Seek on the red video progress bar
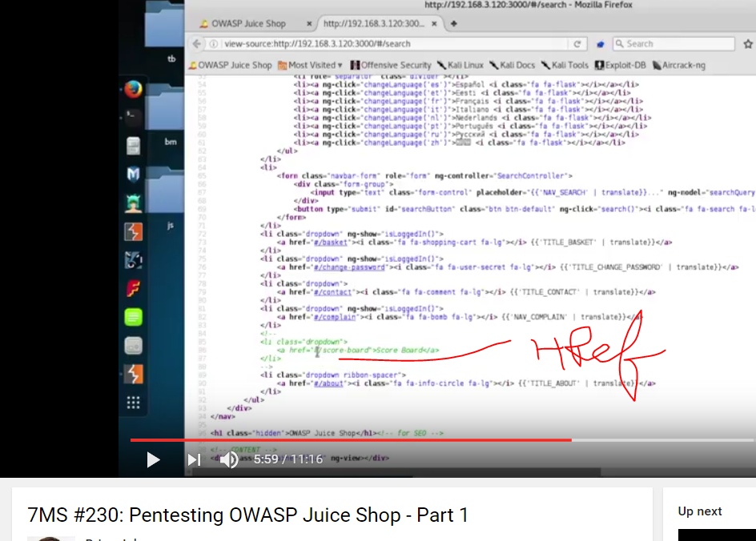The height and width of the screenshot is (541, 756). click(x=443, y=440)
